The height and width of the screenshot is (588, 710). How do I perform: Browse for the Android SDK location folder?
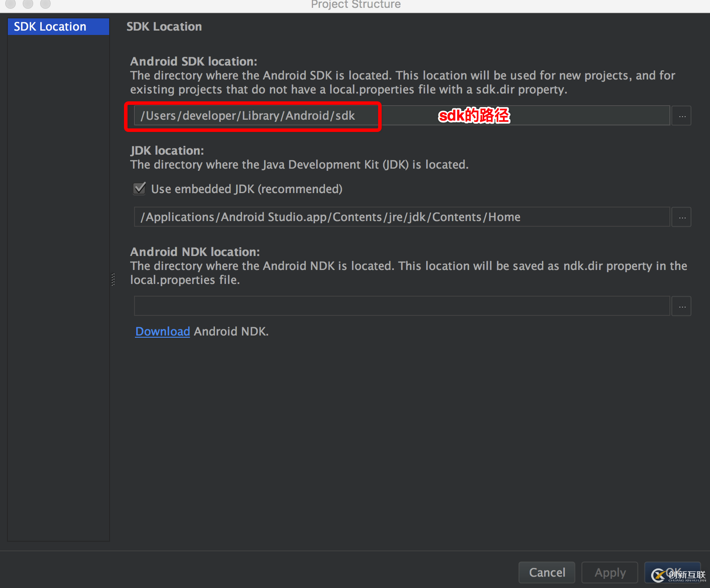point(682,116)
